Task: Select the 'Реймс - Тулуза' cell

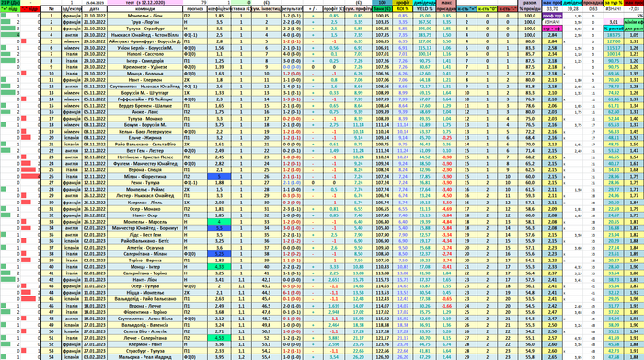Action: click(145, 183)
